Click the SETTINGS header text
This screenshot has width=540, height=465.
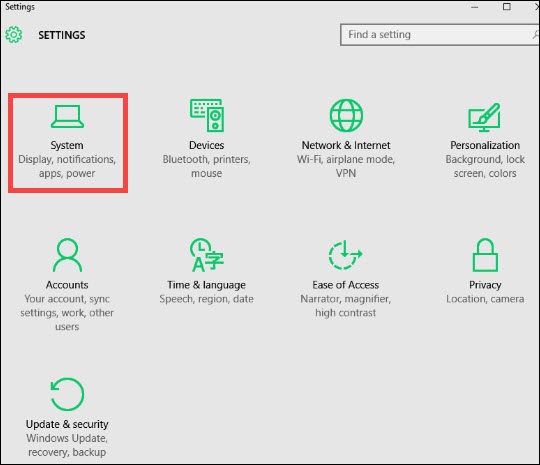tap(62, 35)
